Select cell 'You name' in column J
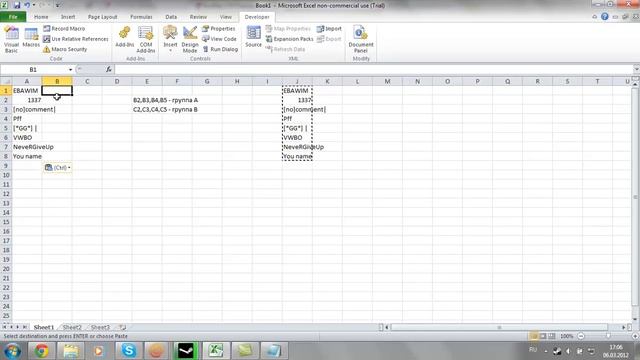 297,156
